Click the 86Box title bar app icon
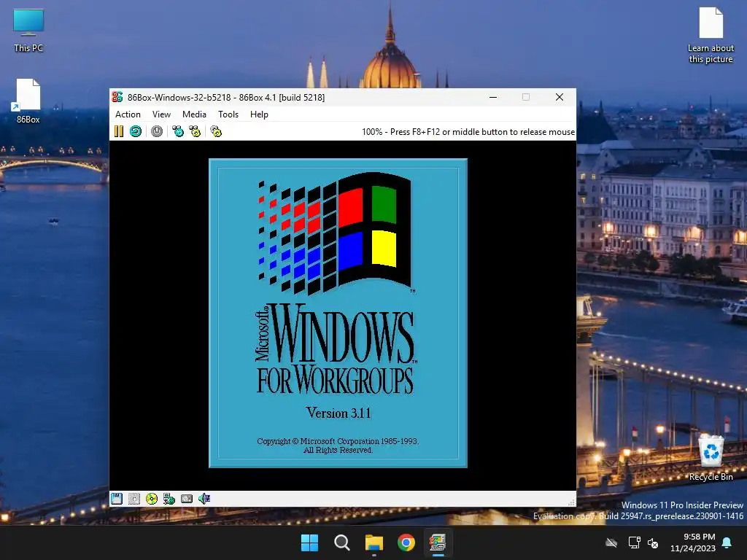 pyautogui.click(x=117, y=97)
